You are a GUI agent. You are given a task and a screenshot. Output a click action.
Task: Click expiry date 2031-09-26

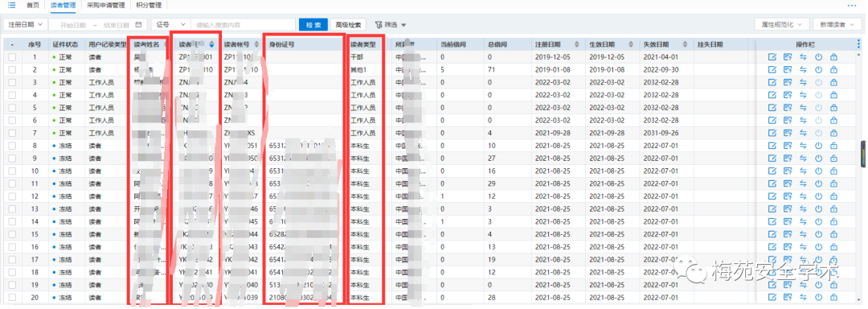click(x=661, y=133)
